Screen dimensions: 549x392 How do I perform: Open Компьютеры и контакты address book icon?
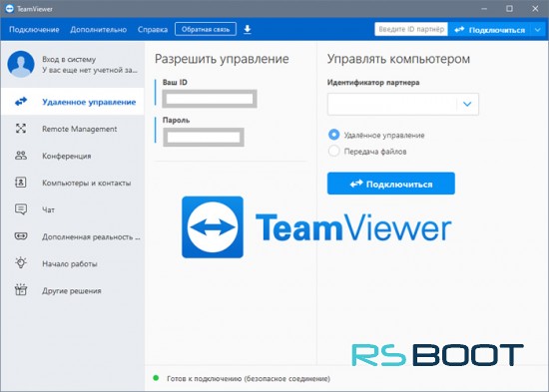20,183
